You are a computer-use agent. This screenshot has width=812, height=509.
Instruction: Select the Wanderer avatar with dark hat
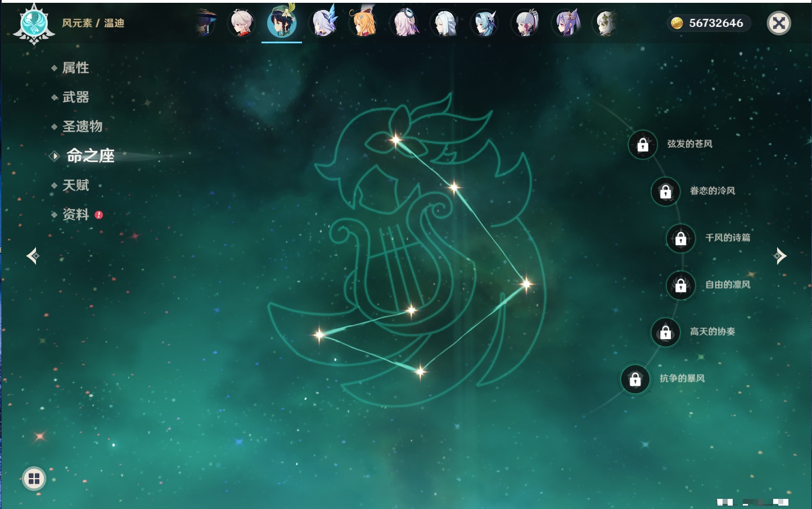(206, 23)
